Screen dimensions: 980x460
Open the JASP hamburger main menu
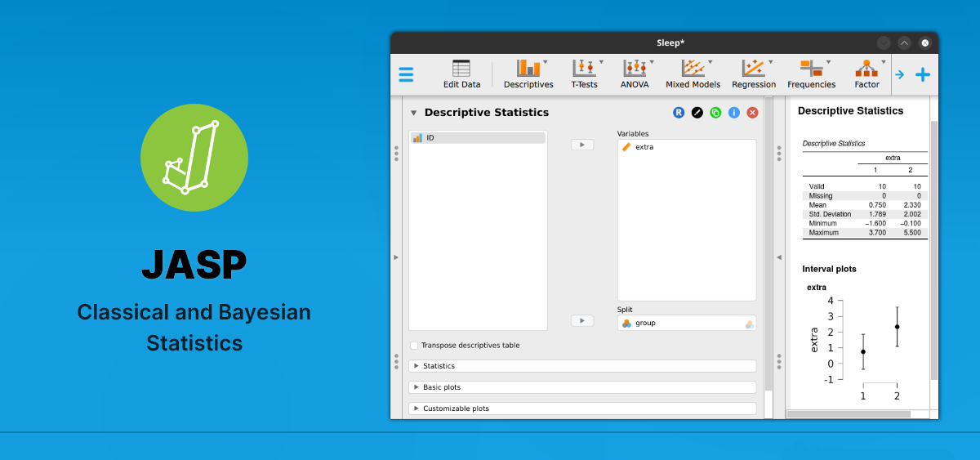406,74
